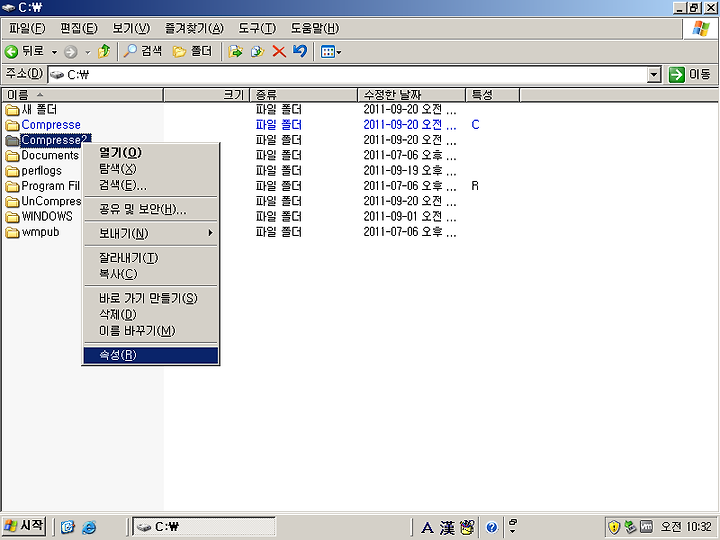Choose 바로 가기 만들기(S) entry
720x540 pixels.
pyautogui.click(x=151, y=298)
